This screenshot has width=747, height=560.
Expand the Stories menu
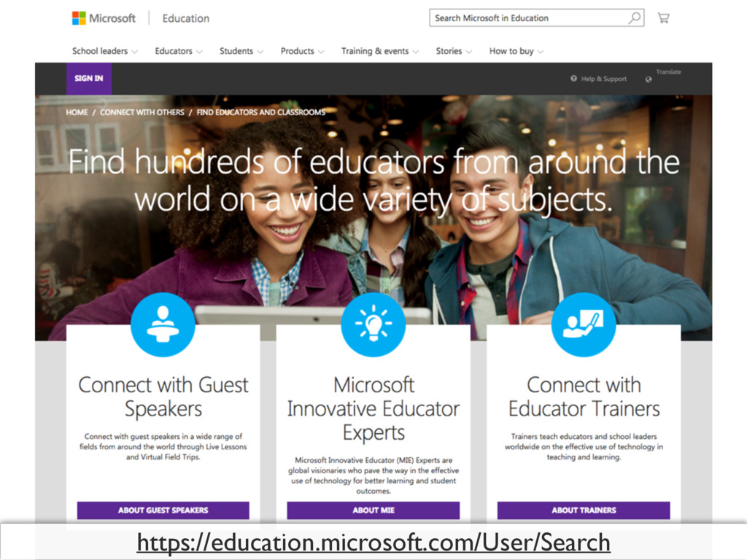(454, 51)
